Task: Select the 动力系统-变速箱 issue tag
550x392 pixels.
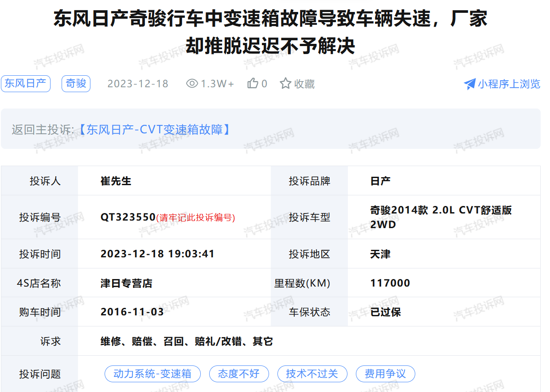Action: (152, 374)
